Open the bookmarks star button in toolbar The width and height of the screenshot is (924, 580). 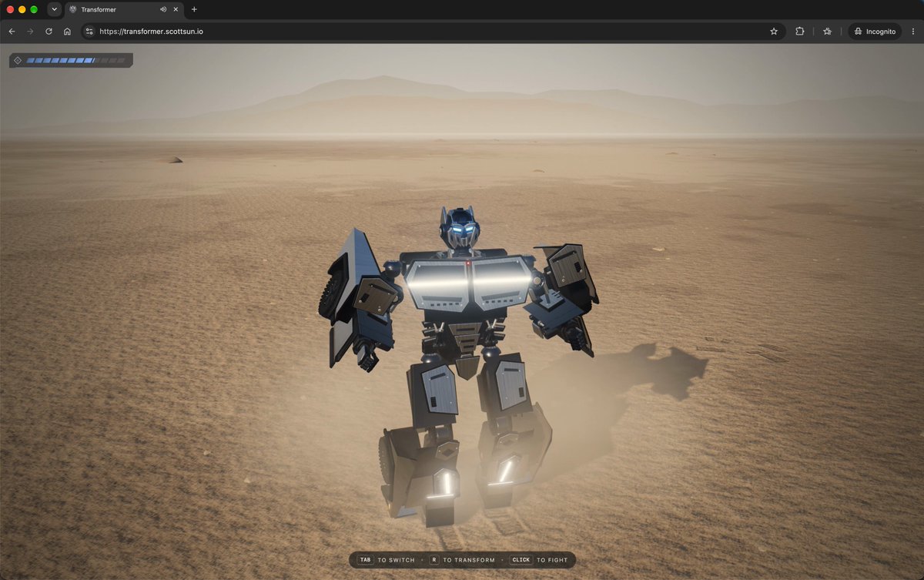tap(827, 32)
